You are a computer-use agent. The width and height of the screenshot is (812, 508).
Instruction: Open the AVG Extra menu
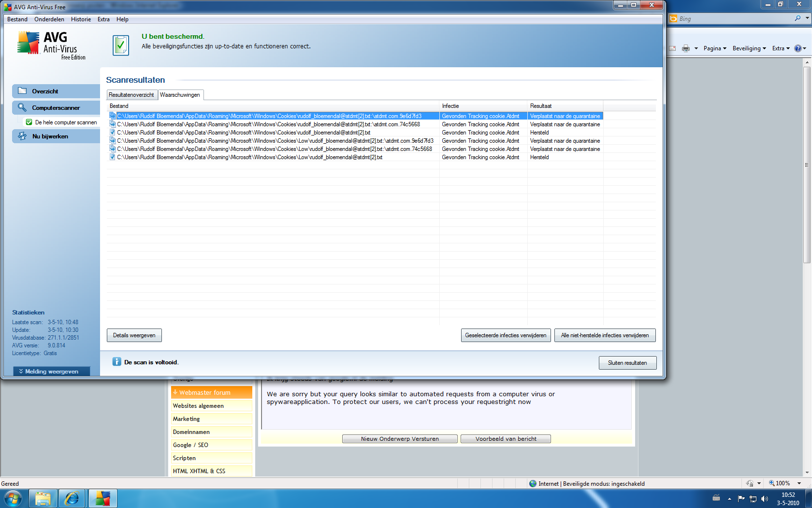pyautogui.click(x=103, y=19)
